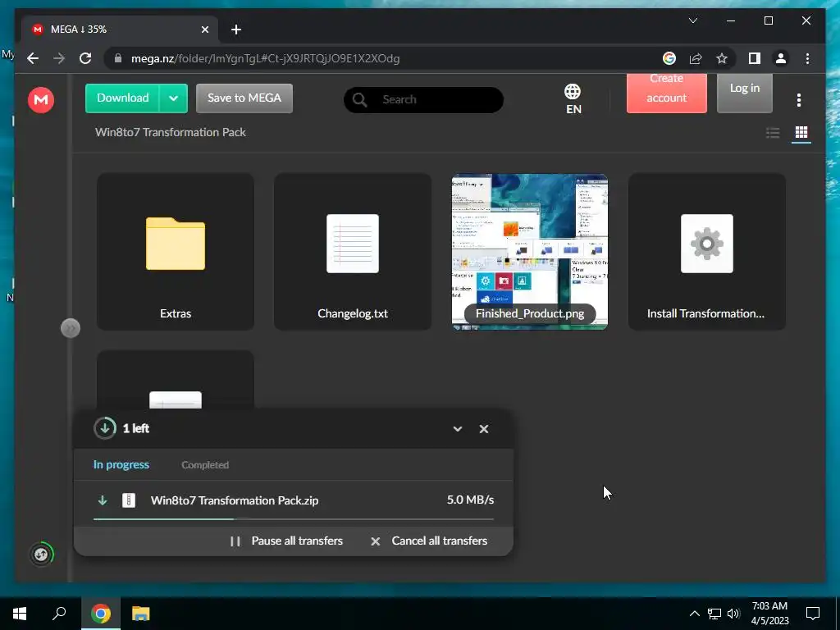Viewport: 840px width, 630px height.
Task: Open the taskbar clock and date
Action: [769, 614]
